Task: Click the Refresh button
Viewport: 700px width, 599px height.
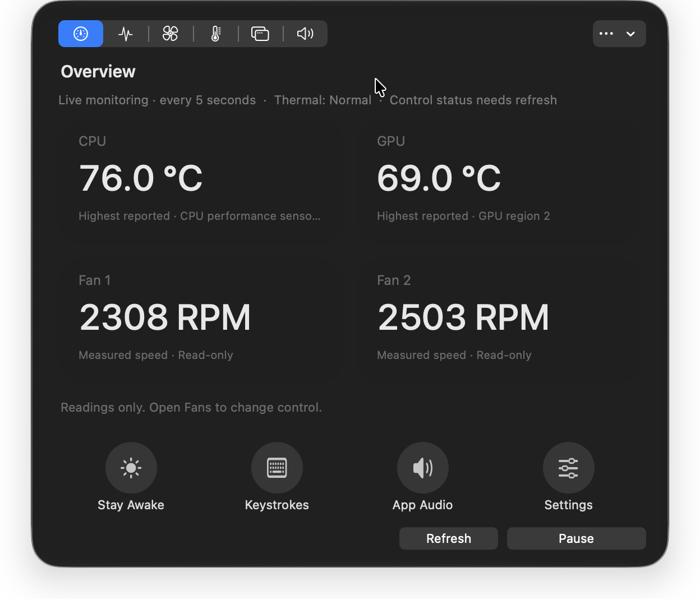Action: click(x=449, y=538)
